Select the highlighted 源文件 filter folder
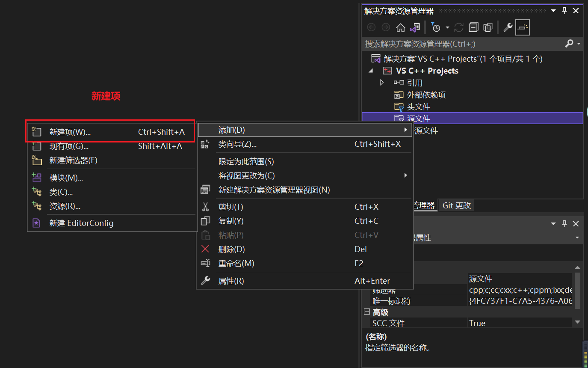 pos(473,118)
